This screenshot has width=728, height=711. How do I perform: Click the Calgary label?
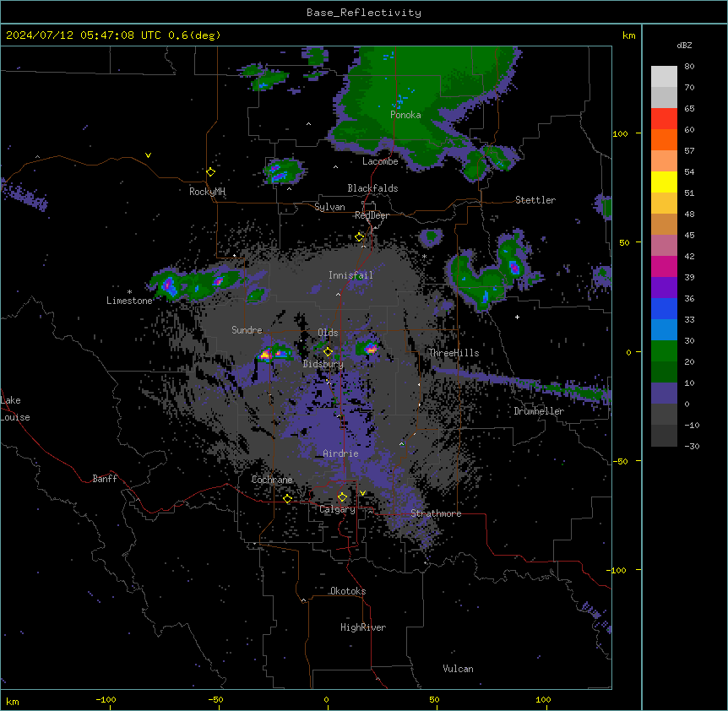tap(338, 509)
